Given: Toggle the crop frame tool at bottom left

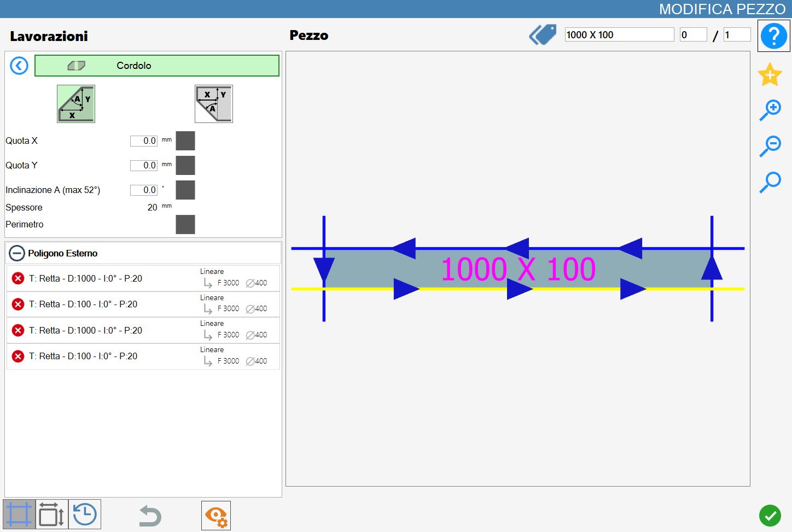Looking at the screenshot, I should [x=19, y=515].
